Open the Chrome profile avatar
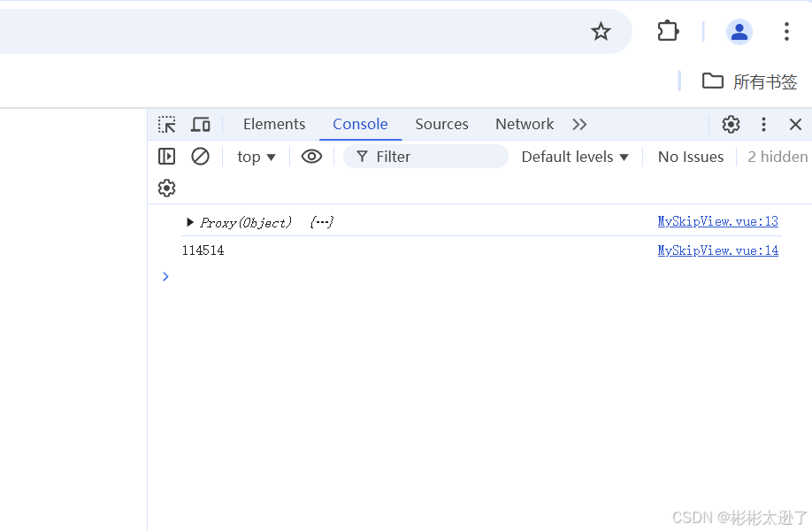The height and width of the screenshot is (531, 812). click(x=739, y=32)
